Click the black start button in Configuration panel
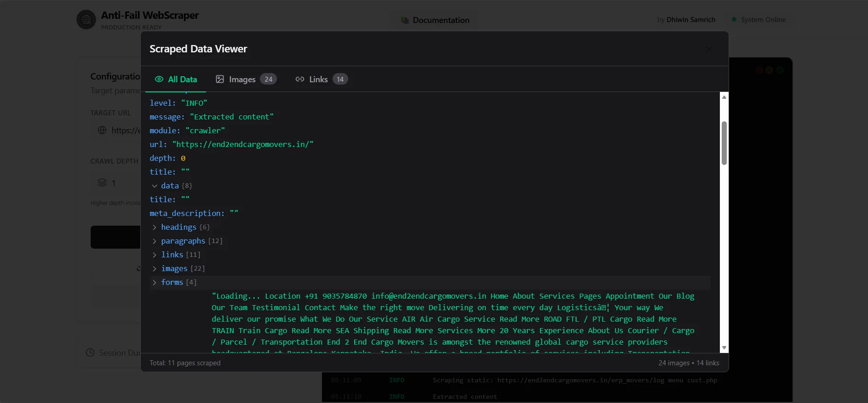868x403 pixels. point(115,237)
